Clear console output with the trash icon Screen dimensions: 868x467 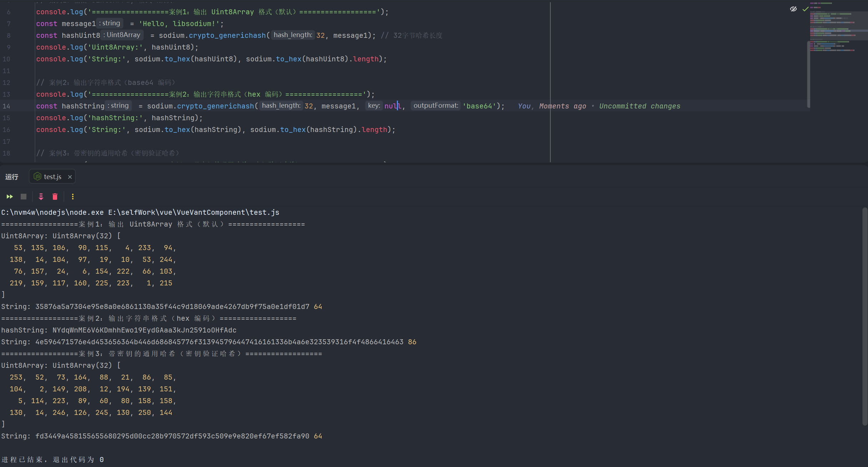click(x=55, y=197)
